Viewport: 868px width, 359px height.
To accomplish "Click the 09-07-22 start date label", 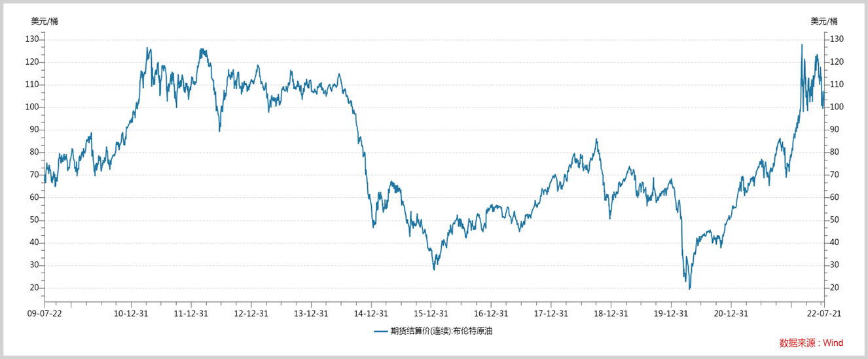I will point(45,313).
